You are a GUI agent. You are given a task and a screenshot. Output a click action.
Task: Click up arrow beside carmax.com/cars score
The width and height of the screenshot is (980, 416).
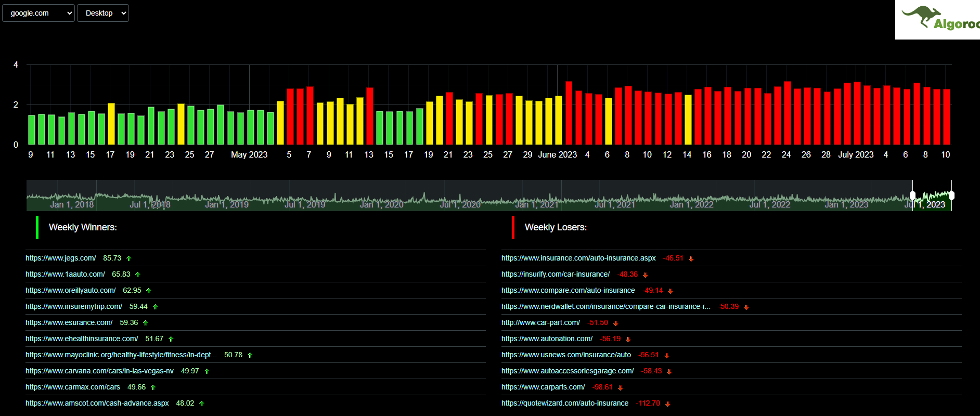tap(153, 387)
